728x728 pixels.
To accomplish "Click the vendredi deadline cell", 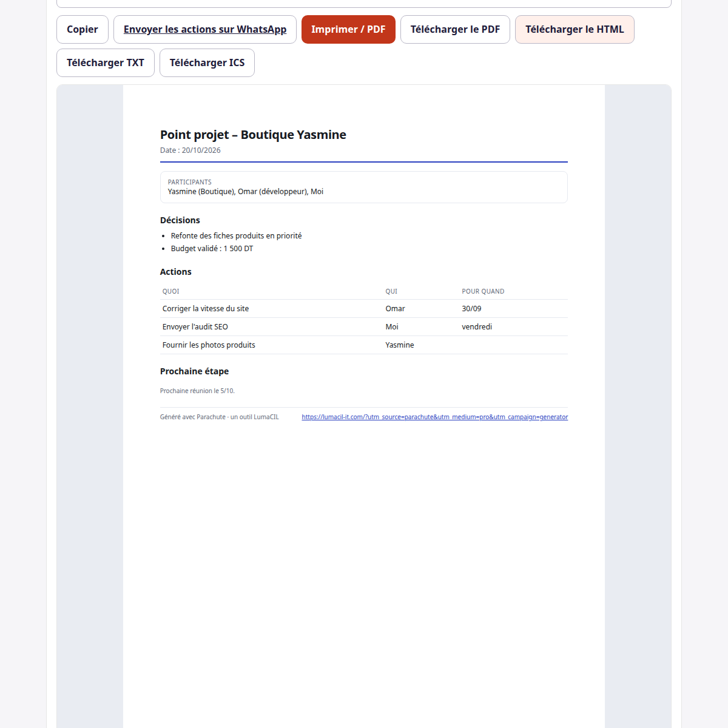I will coord(477,327).
